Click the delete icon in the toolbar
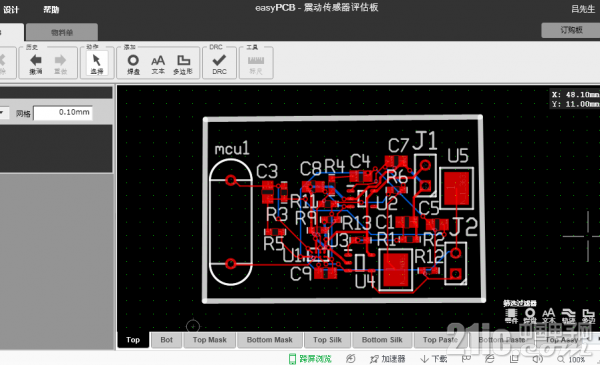 click(x=2, y=64)
